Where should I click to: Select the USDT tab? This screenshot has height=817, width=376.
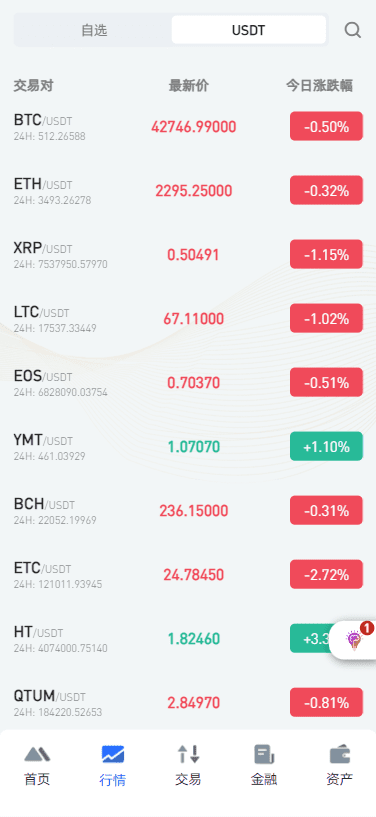tap(249, 30)
